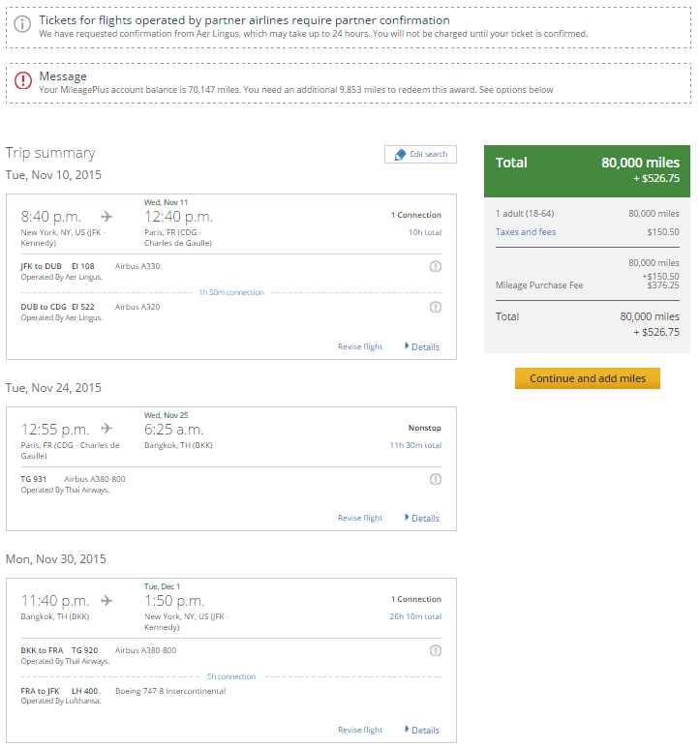Click Continue and add miles
700x748 pixels.
(587, 378)
